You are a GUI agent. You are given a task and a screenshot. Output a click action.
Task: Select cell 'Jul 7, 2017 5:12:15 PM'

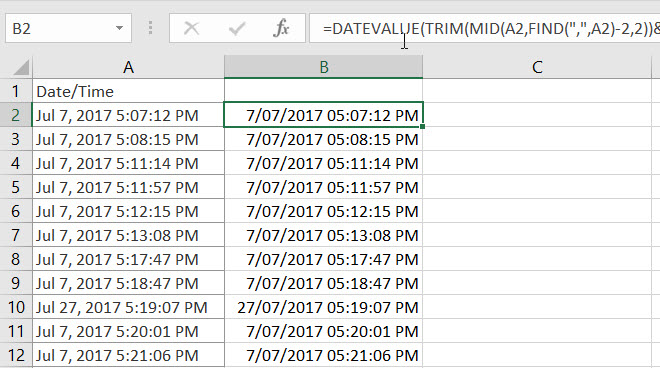128,211
